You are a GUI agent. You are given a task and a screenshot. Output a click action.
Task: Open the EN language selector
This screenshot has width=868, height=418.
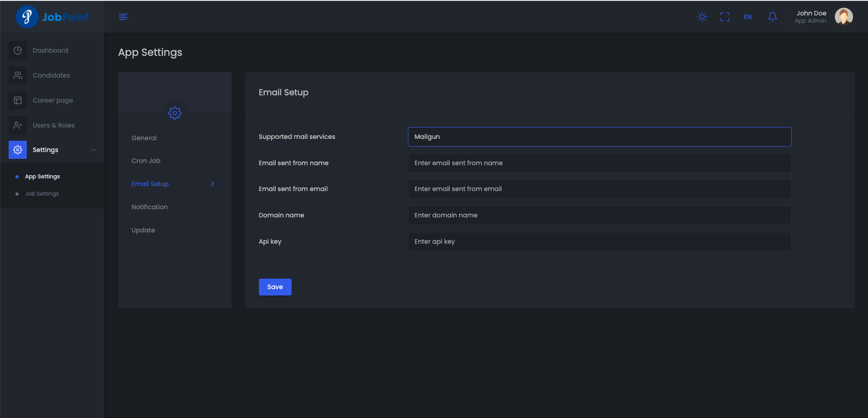tap(748, 17)
